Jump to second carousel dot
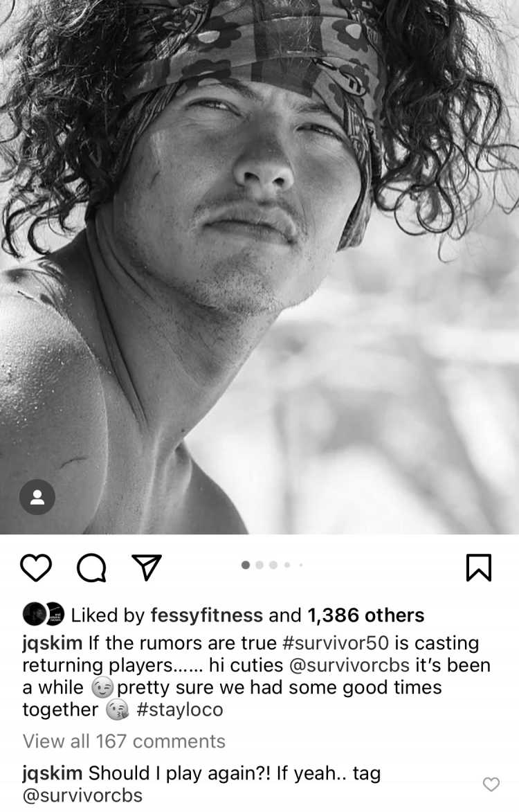Image resolution: width=519 pixels, height=812 pixels. point(259,564)
